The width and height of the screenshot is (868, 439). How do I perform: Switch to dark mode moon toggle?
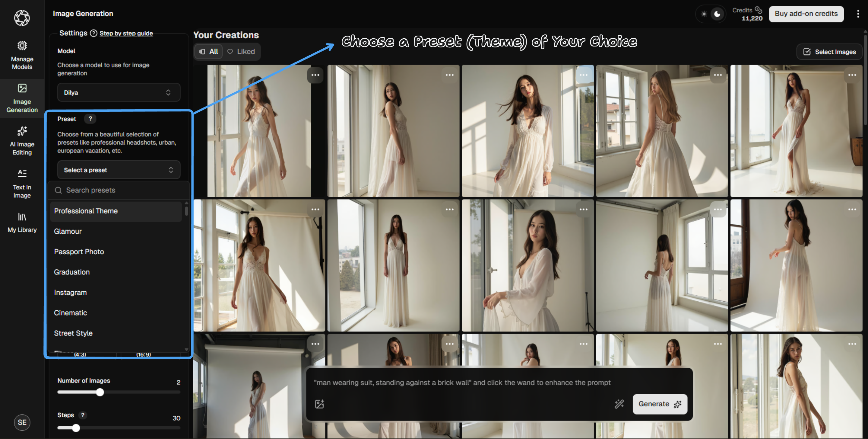pos(717,14)
